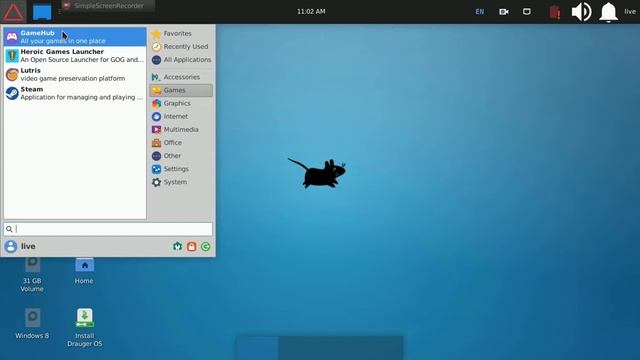Click the green log out icon
This screenshot has height=360, width=640.
click(x=206, y=246)
